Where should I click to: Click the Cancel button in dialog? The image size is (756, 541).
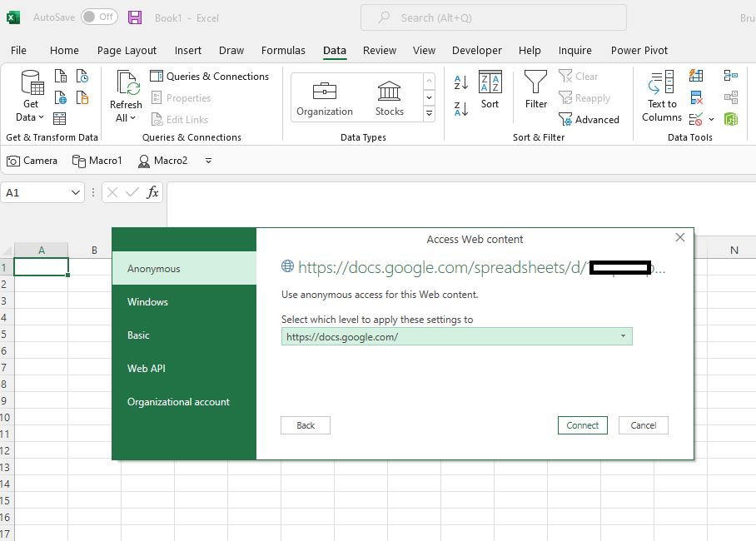tap(643, 425)
